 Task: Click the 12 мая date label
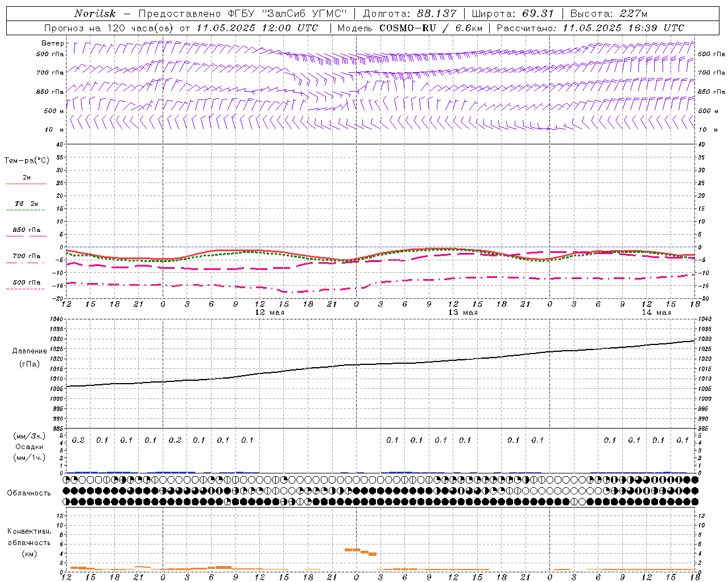tap(269, 313)
